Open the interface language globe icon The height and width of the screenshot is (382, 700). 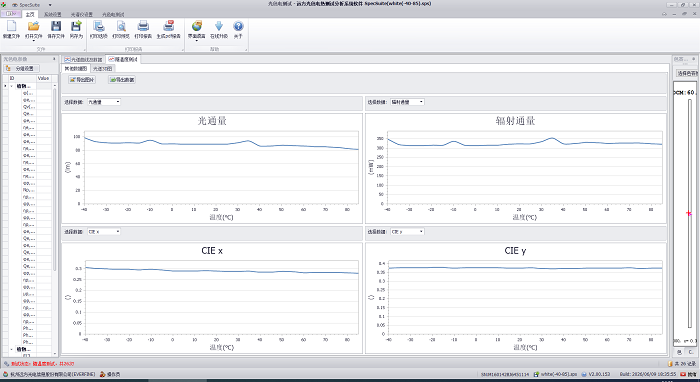click(196, 29)
